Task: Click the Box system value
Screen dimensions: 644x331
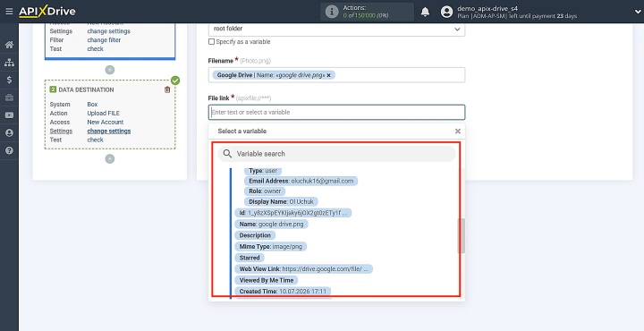Action: click(92, 105)
